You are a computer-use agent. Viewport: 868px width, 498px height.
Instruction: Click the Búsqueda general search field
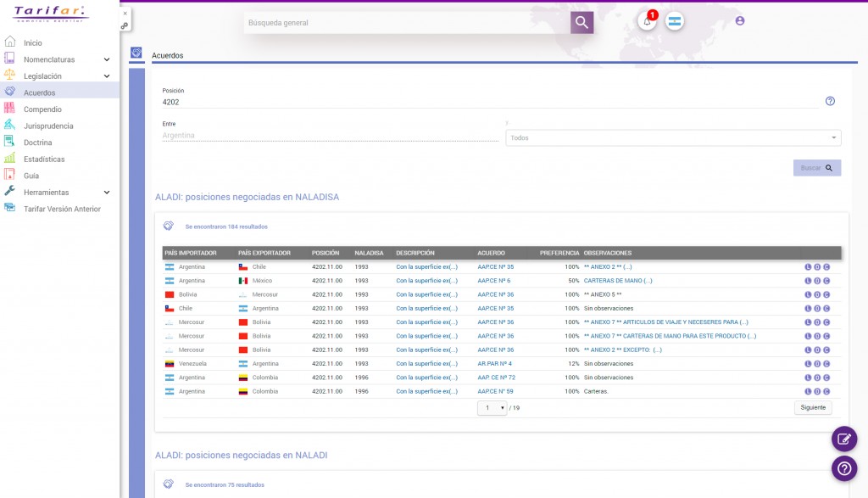[407, 23]
